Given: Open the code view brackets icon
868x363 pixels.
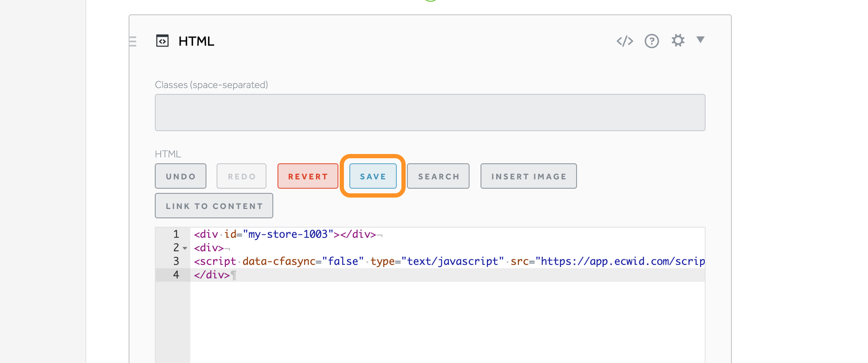Looking at the screenshot, I should (625, 41).
